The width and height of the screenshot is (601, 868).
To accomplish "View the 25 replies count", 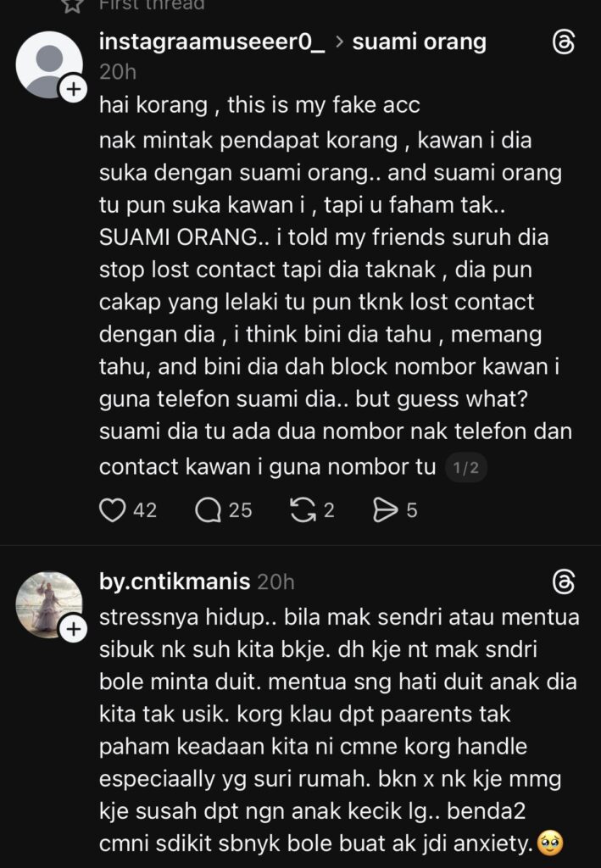I will click(241, 510).
